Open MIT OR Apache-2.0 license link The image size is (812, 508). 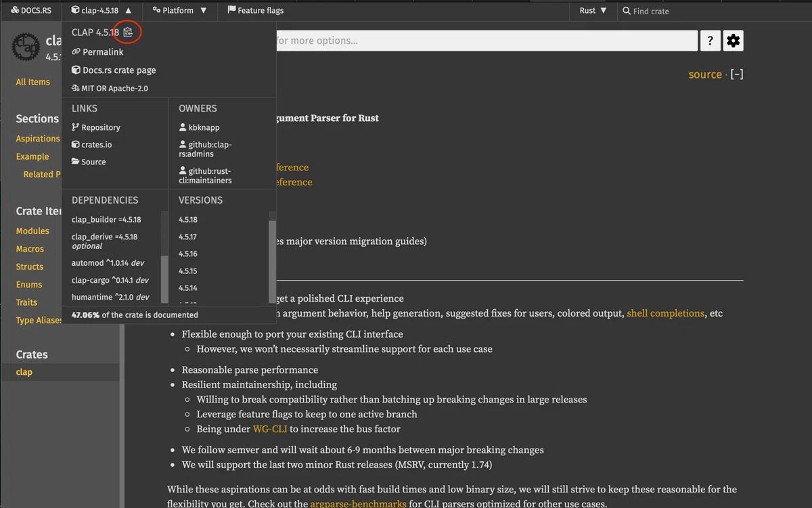point(110,88)
